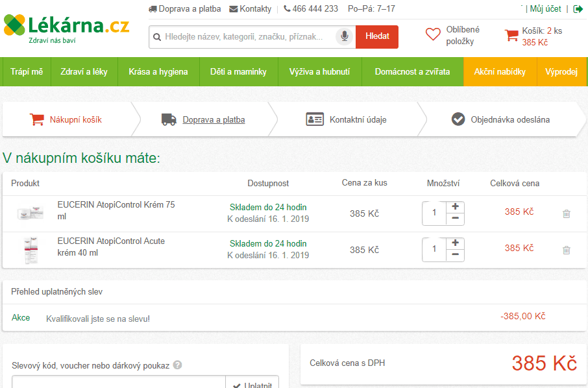588x388 pixels.
Task: Click the Lékárna.cz logo
Action: tap(66, 27)
